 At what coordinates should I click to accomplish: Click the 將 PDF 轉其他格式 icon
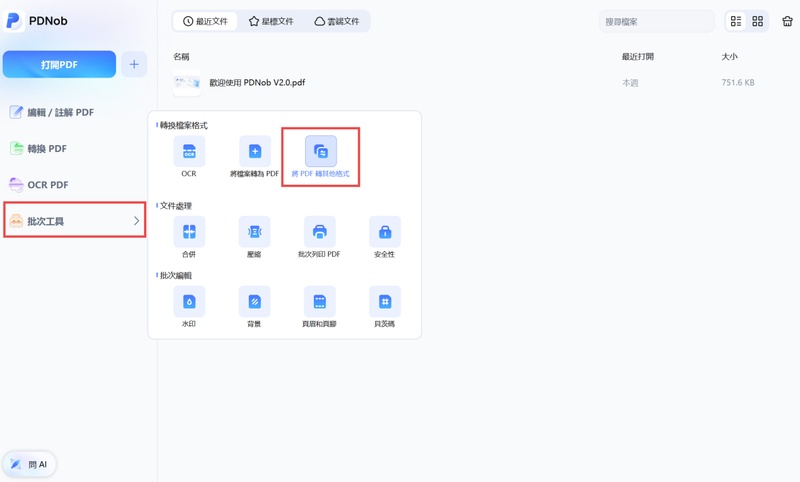321,151
